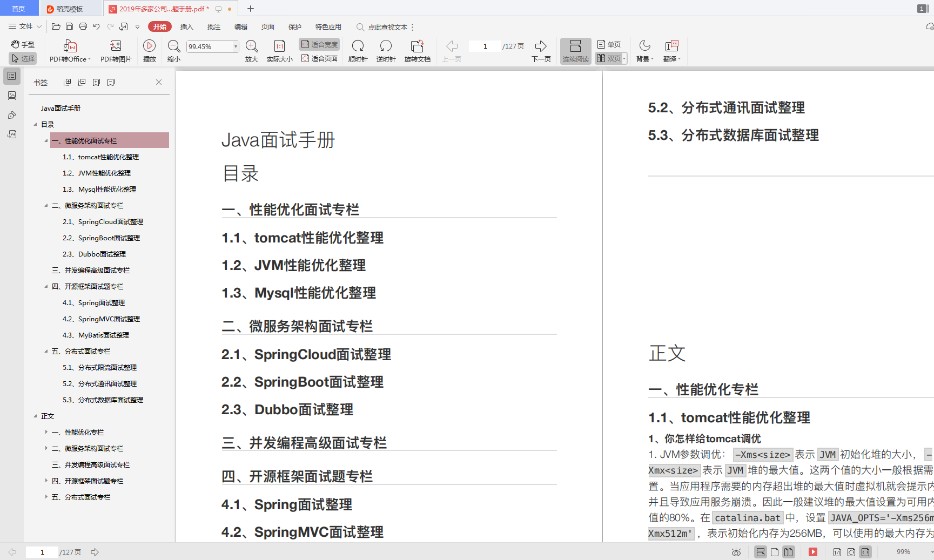The image size is (934, 560).
Task: Select bookmark 4.3、MyBatis面试整理
Action: pos(96,335)
